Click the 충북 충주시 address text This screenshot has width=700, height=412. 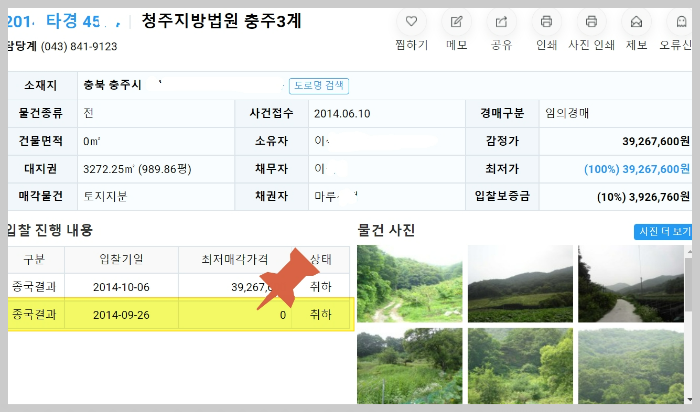tap(112, 85)
